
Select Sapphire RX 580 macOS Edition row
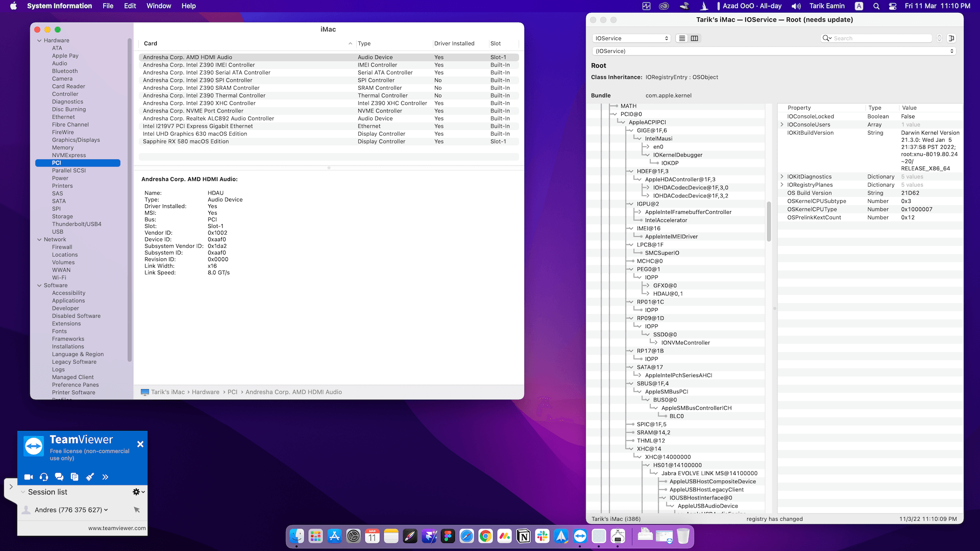pos(329,142)
